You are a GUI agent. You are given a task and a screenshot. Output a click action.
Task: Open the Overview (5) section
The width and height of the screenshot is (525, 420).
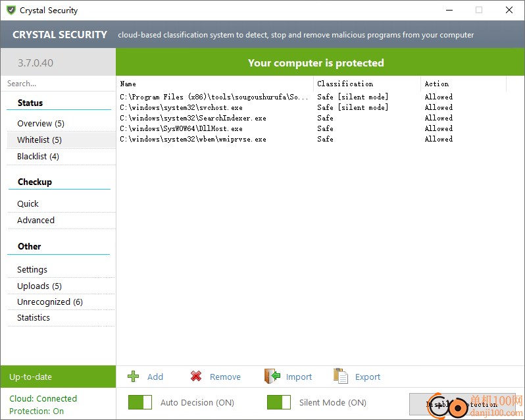pyautogui.click(x=41, y=124)
